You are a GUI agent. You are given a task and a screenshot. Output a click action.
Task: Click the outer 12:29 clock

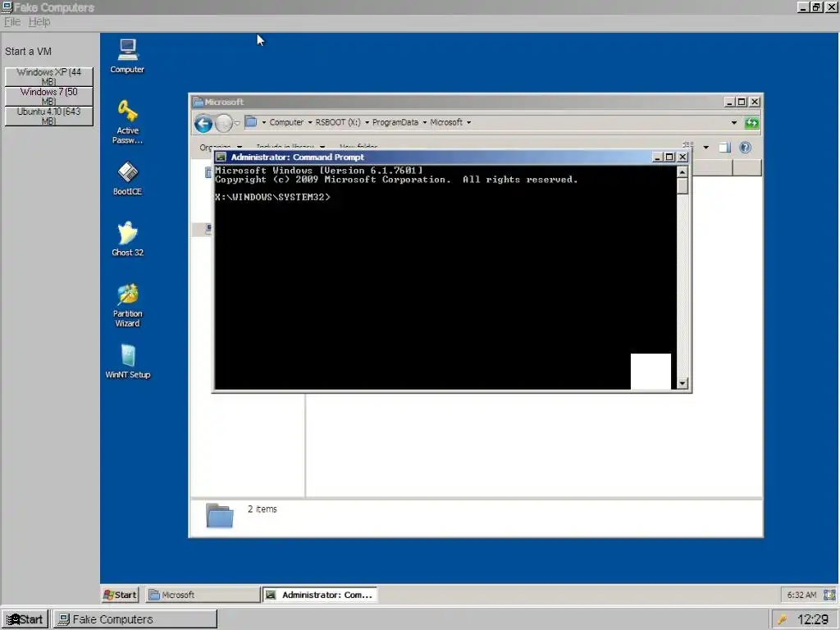(813, 619)
